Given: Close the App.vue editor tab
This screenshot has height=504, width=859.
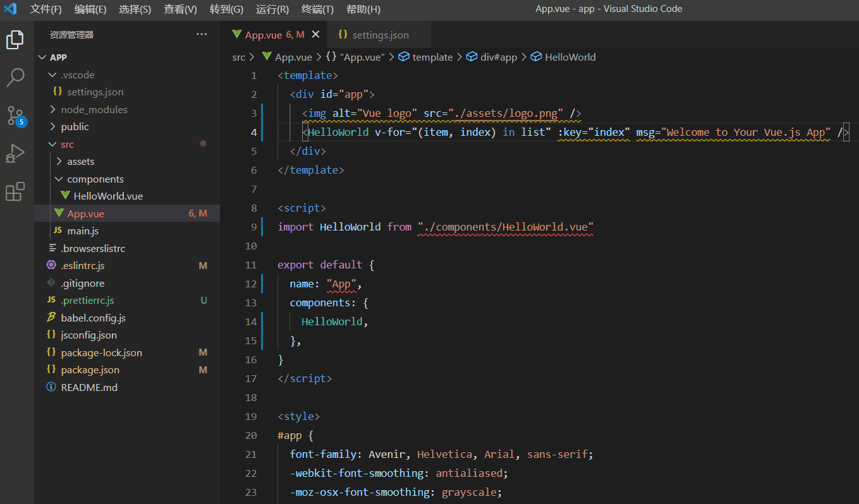Looking at the screenshot, I should (x=316, y=35).
